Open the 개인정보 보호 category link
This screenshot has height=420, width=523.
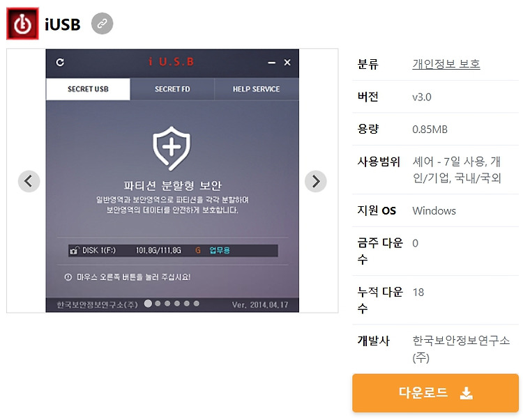446,63
